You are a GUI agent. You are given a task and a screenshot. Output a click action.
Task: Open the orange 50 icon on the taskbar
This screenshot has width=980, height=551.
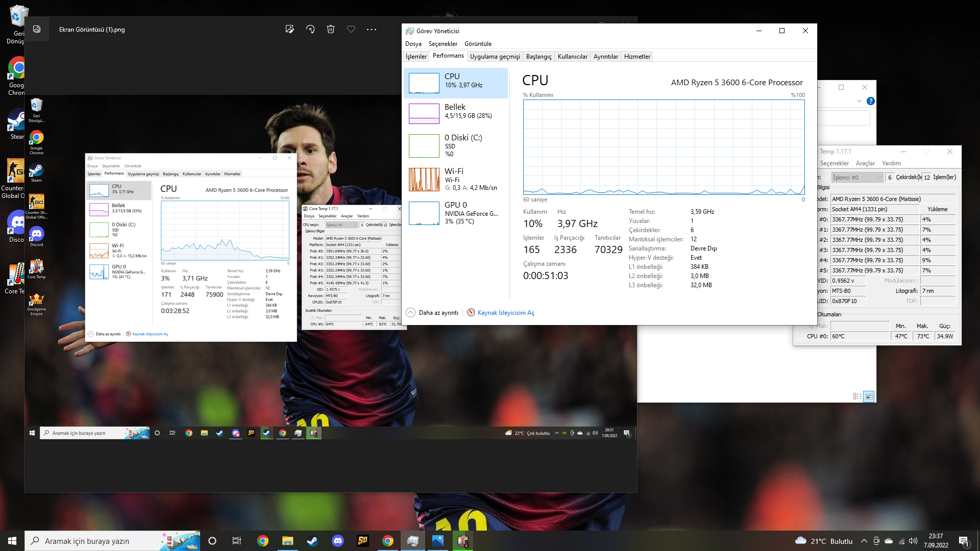point(363,541)
